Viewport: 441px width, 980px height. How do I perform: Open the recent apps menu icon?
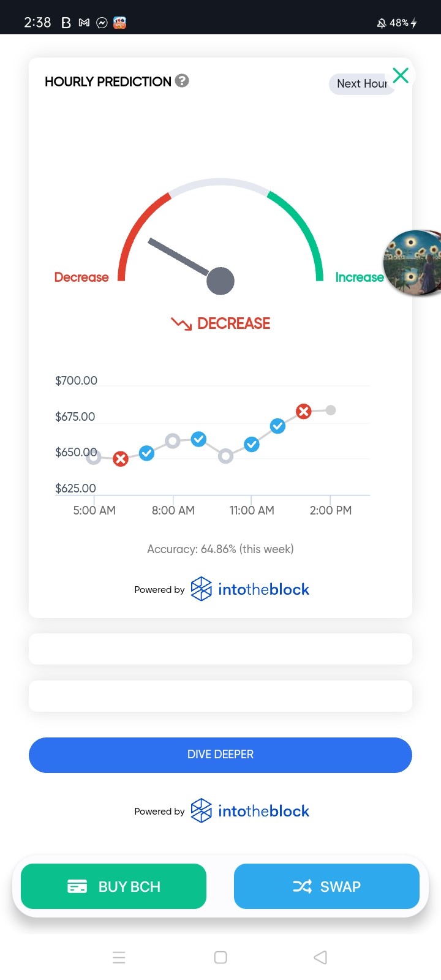(119, 957)
